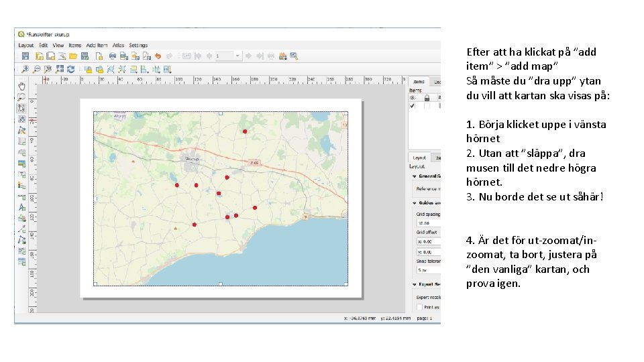Toggle the lock checkbox for the map item
Image resolution: width=644 pixels, height=362 pixels.
click(x=427, y=106)
